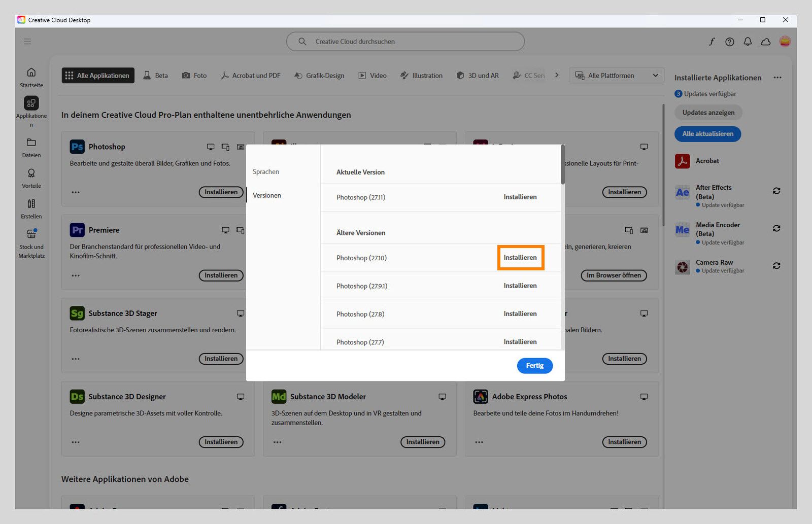Click Im Browser öffnen button

point(614,275)
